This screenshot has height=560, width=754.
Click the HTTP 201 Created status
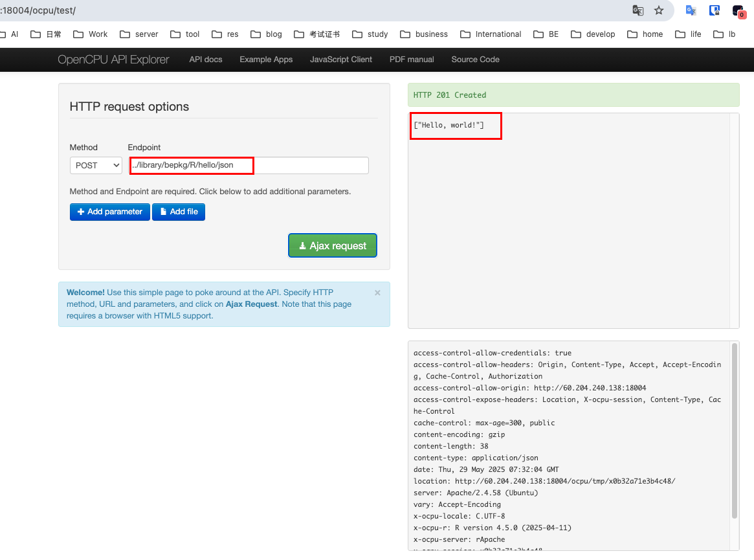tap(450, 95)
